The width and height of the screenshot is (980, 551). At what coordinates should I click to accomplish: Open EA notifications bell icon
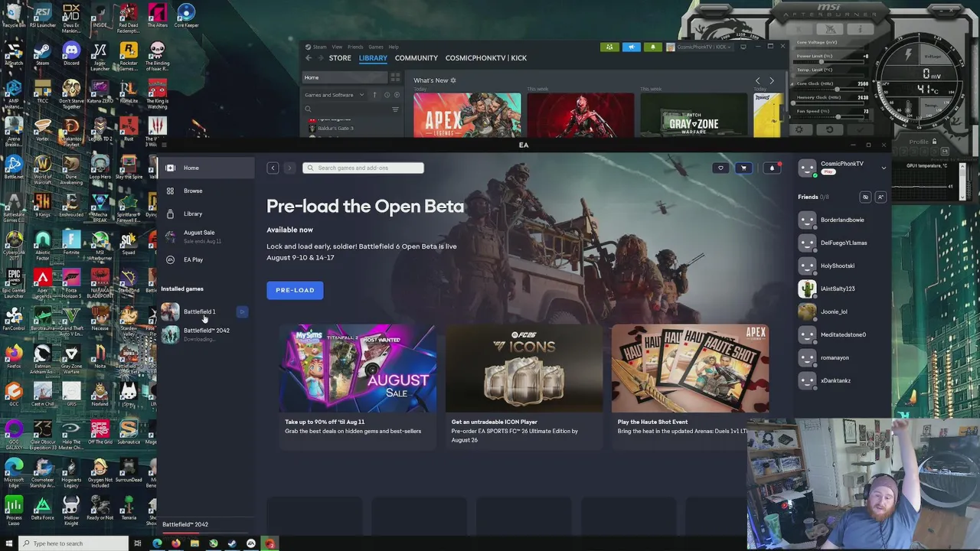coord(772,168)
